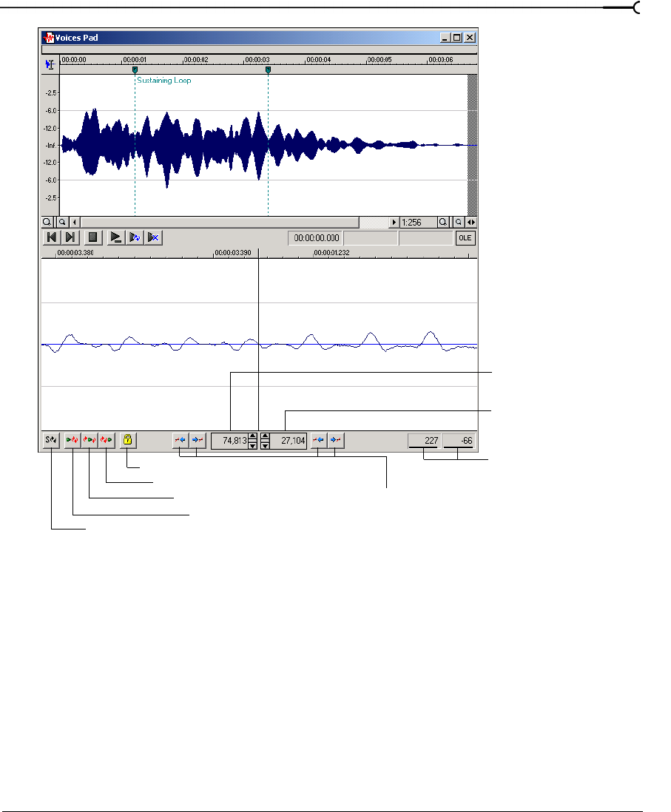The height and width of the screenshot is (812, 671).
Task: Increase loop start value with up spinner
Action: click(266, 436)
